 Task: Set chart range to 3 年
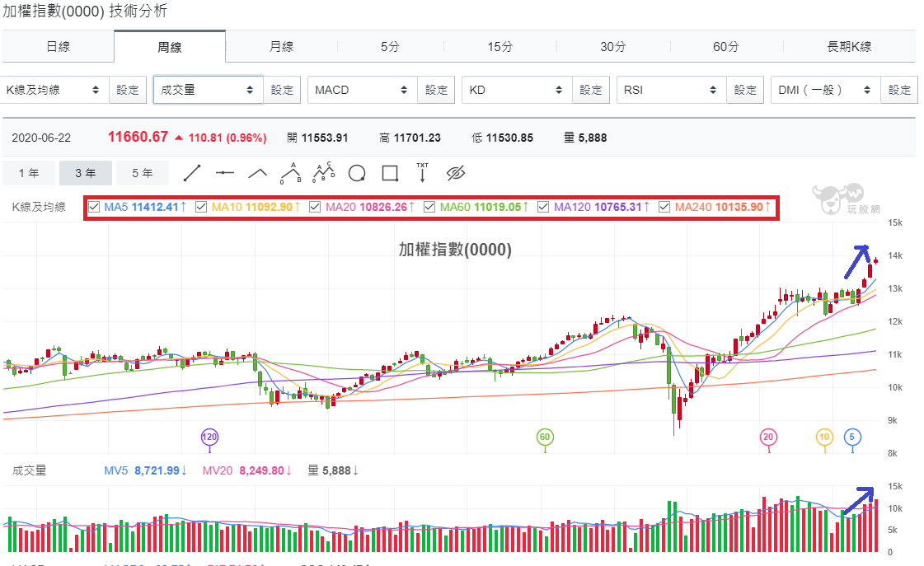(86, 173)
